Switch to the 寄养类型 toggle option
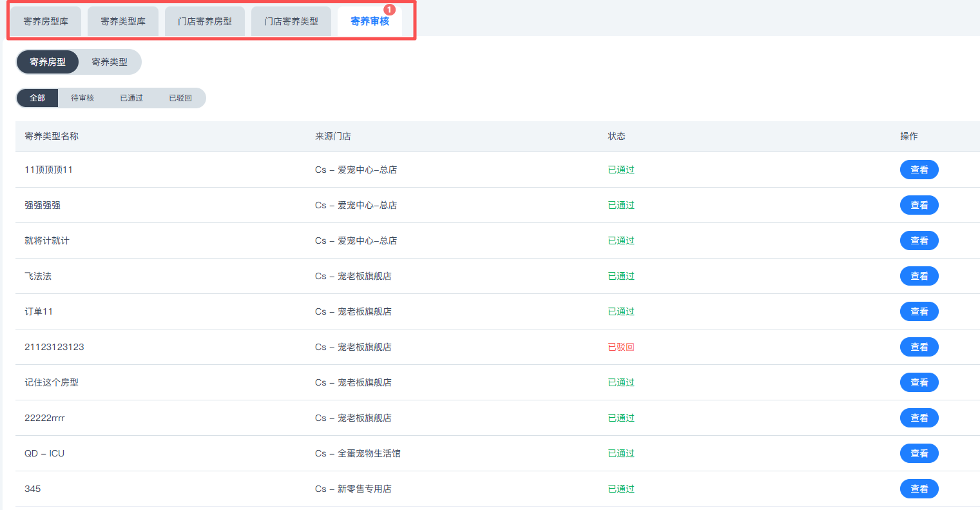This screenshot has width=980, height=510. tap(110, 62)
